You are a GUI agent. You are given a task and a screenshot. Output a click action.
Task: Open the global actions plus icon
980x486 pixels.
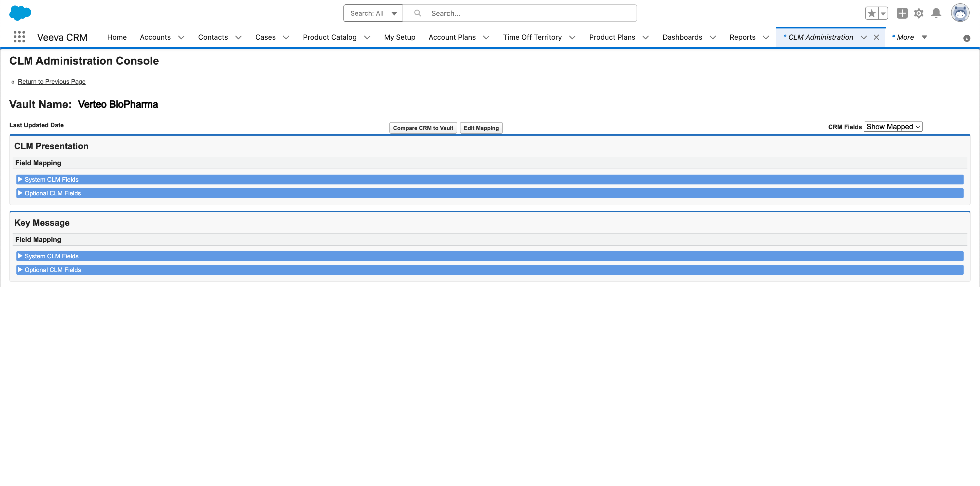coord(902,13)
